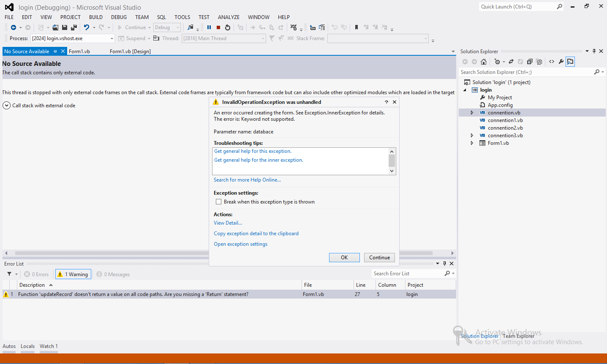Click 'Open exception settings' link
The width and height of the screenshot is (607, 364).
(240, 244)
